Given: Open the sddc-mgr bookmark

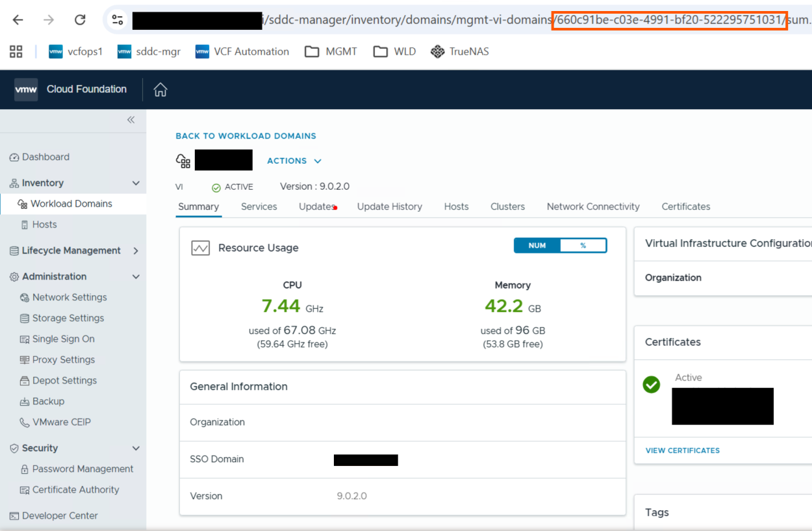Looking at the screenshot, I should [149, 51].
